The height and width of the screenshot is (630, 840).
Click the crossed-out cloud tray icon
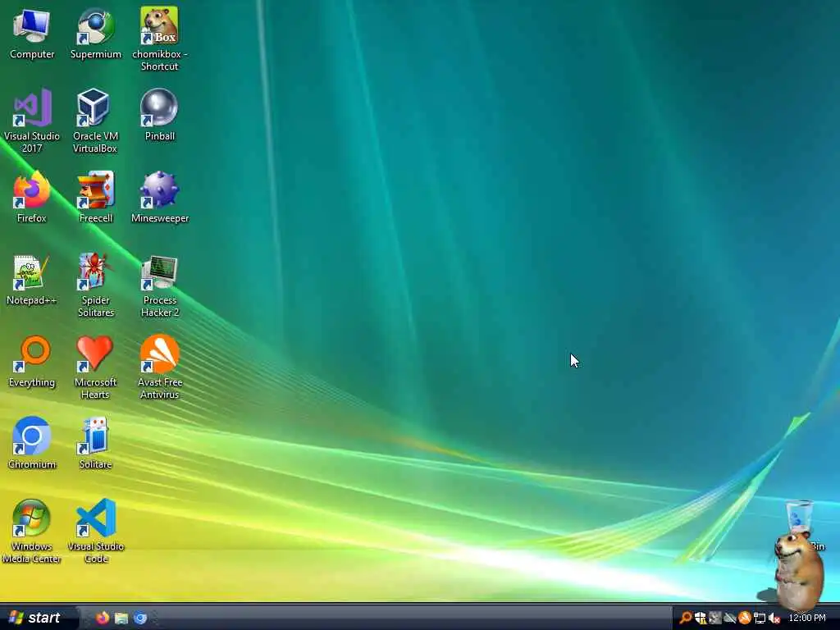(x=729, y=619)
